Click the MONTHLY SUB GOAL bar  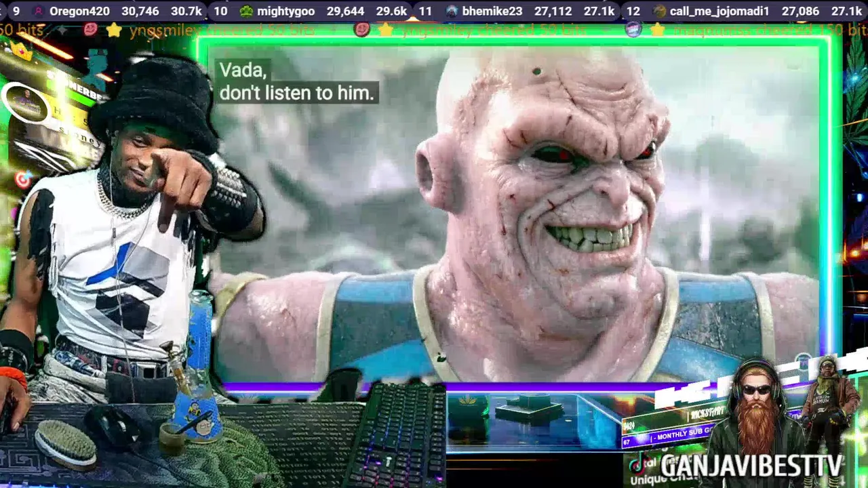668,434
